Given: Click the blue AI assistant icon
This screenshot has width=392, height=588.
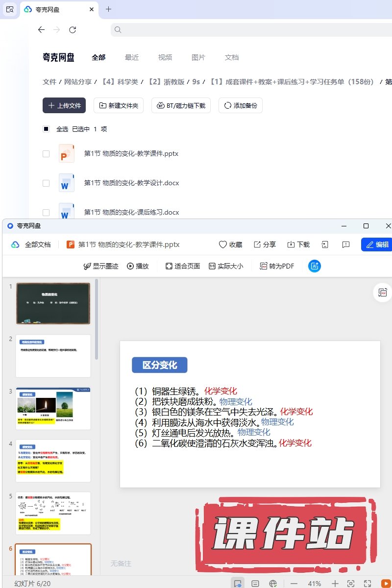Looking at the screenshot, I should coord(314,266).
